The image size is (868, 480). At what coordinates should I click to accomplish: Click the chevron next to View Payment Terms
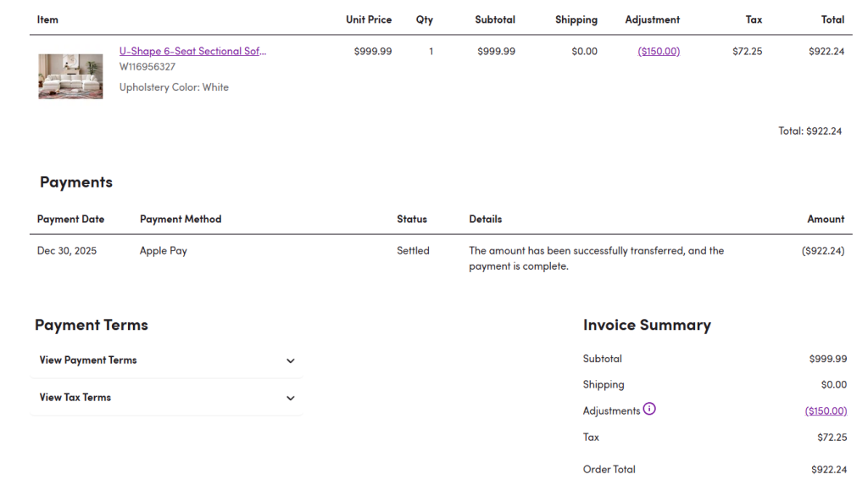(290, 360)
